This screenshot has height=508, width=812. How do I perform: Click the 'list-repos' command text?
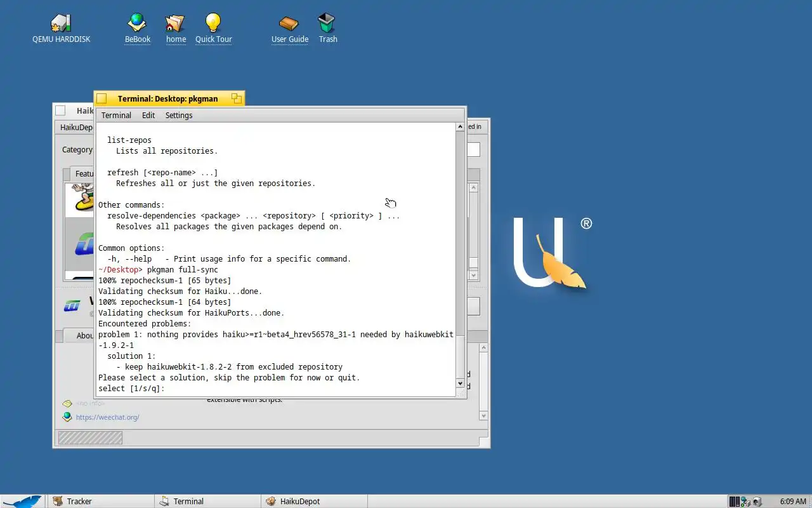[x=129, y=140]
